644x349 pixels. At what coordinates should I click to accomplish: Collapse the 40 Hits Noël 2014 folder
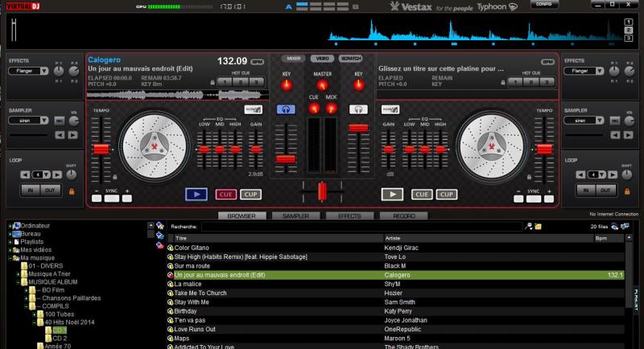click(35, 322)
